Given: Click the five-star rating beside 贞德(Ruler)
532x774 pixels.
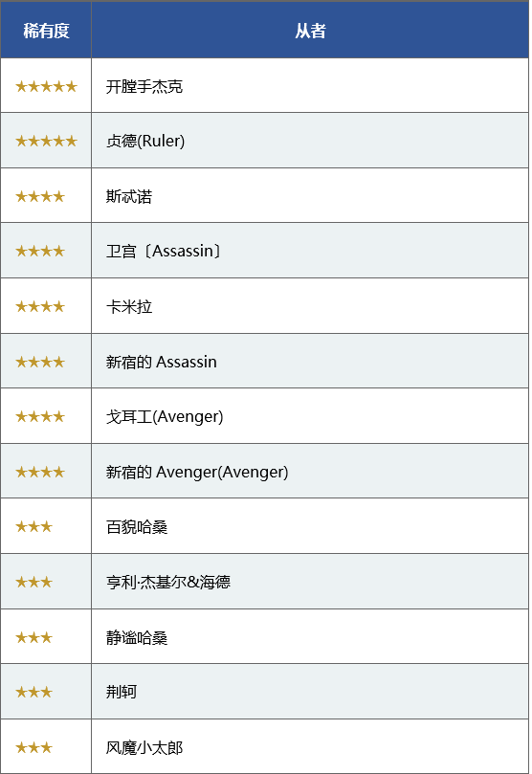Looking at the screenshot, I should (x=46, y=142).
